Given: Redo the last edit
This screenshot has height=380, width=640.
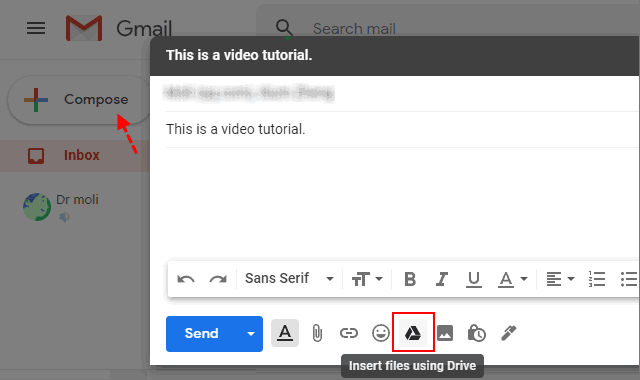Looking at the screenshot, I should (218, 279).
